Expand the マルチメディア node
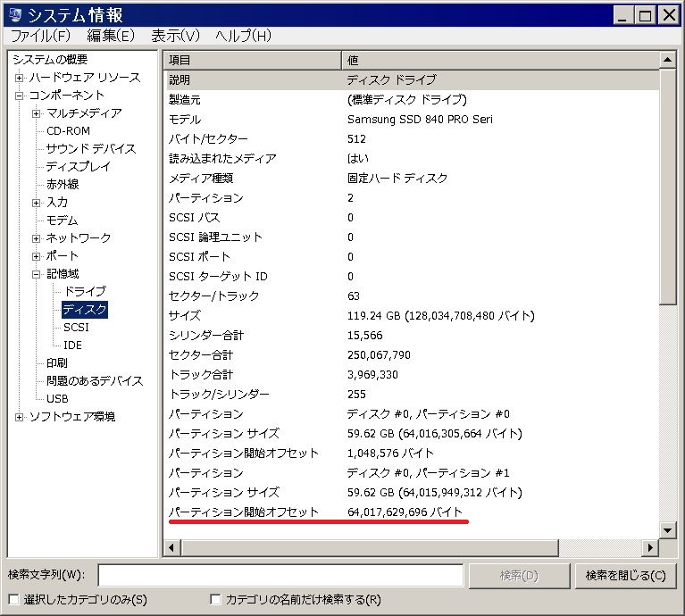 pos(37,114)
